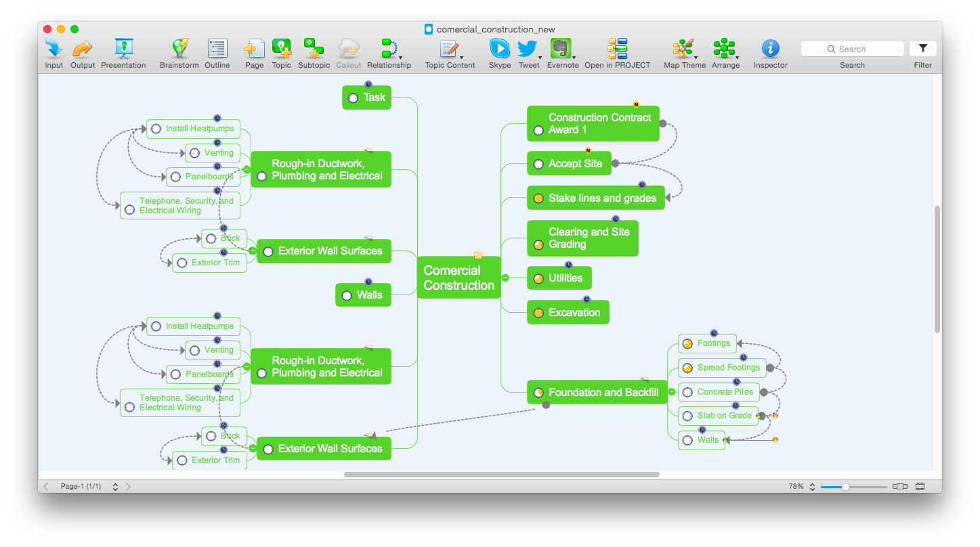
Task: Toggle progress circle on Concrete Piles
Action: tap(687, 392)
